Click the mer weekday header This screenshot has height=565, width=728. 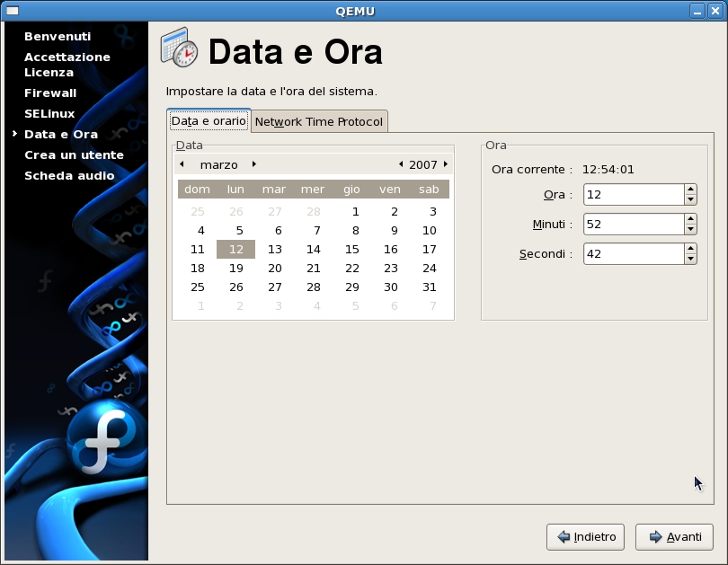click(313, 190)
